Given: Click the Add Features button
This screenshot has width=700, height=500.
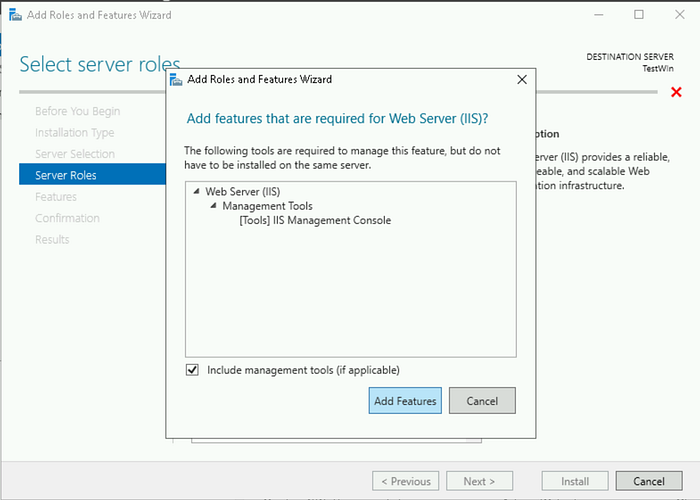Looking at the screenshot, I should tap(405, 400).
